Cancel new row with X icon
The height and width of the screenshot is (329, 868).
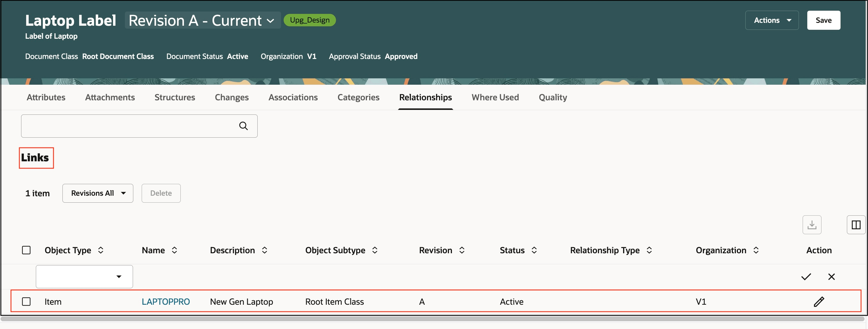click(x=831, y=276)
